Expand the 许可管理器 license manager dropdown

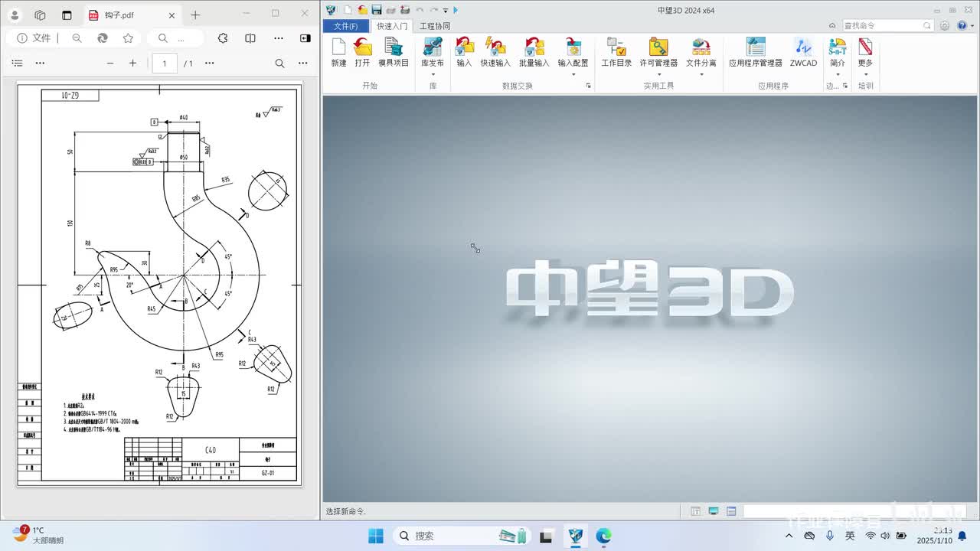(658, 74)
